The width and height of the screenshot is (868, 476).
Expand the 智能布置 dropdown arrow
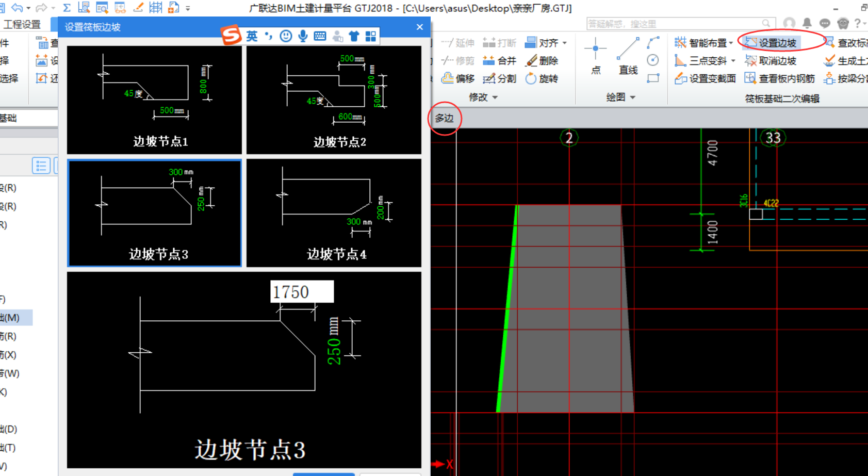pos(731,43)
